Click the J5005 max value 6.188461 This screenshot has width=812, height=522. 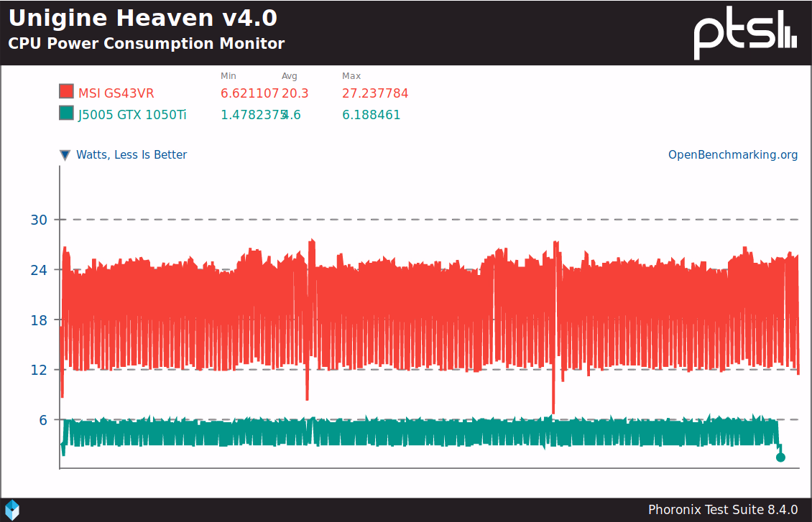pos(372,115)
